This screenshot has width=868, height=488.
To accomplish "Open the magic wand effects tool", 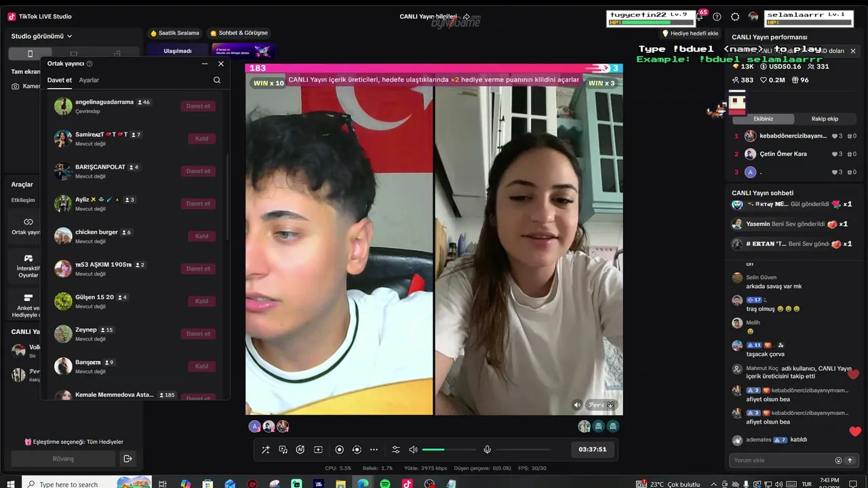I will (x=265, y=449).
